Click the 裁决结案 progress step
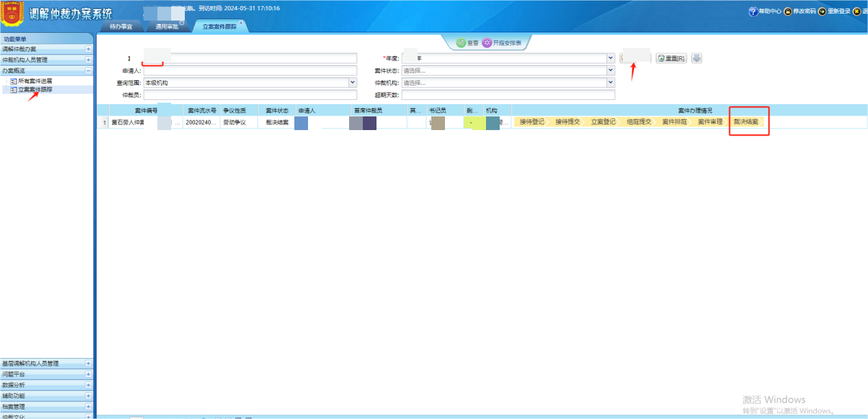868x419 pixels. (x=745, y=122)
